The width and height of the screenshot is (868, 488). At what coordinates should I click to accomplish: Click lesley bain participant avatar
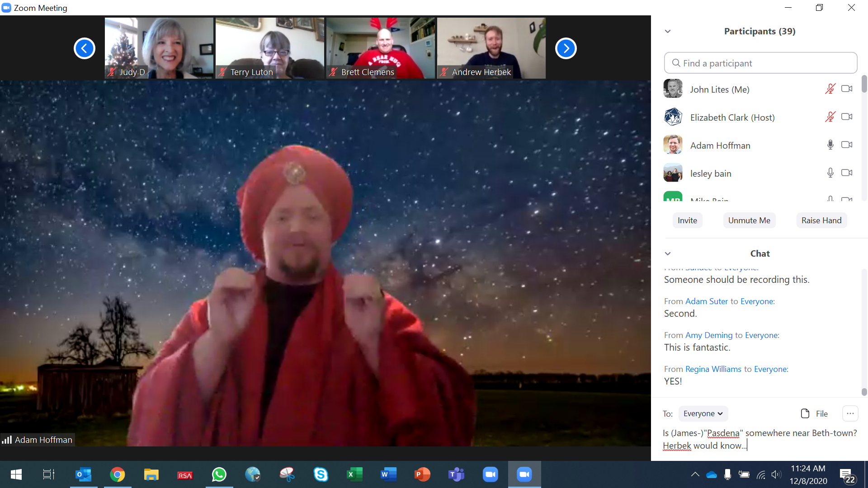[x=673, y=173]
